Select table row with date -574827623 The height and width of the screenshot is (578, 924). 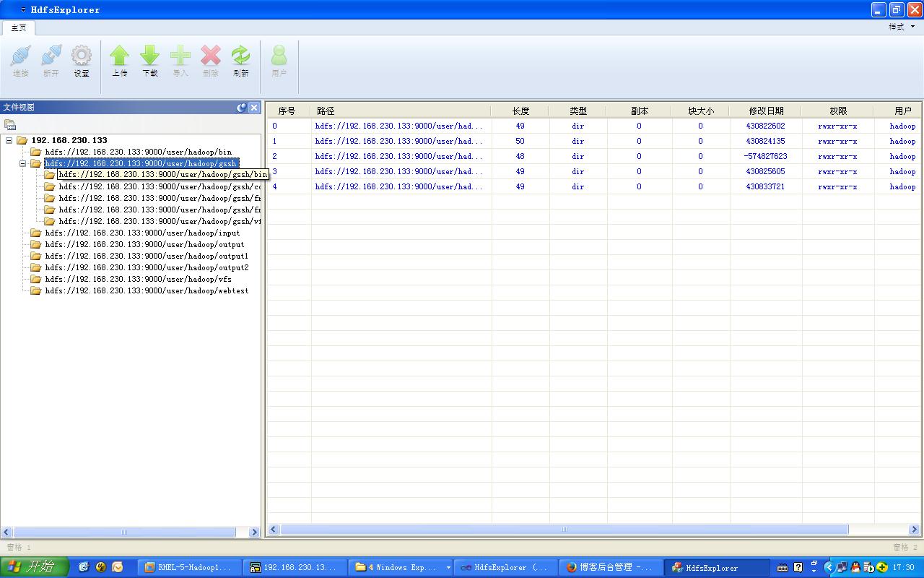pyautogui.click(x=595, y=156)
